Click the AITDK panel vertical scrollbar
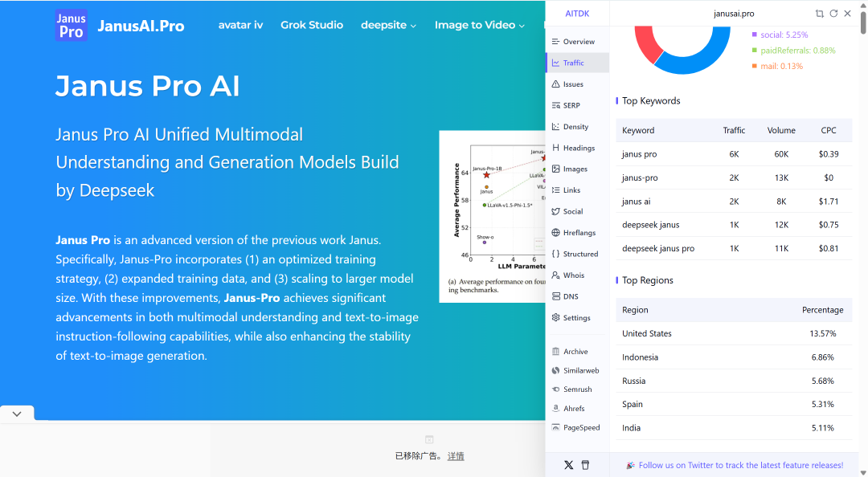This screenshot has width=868, height=477. pos(863,22)
